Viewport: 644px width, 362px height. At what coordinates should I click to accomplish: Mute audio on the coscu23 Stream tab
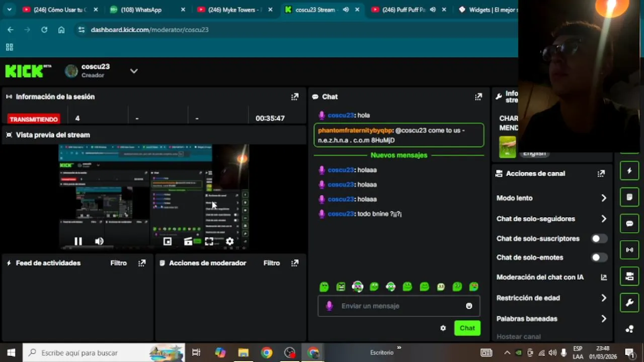346,10
